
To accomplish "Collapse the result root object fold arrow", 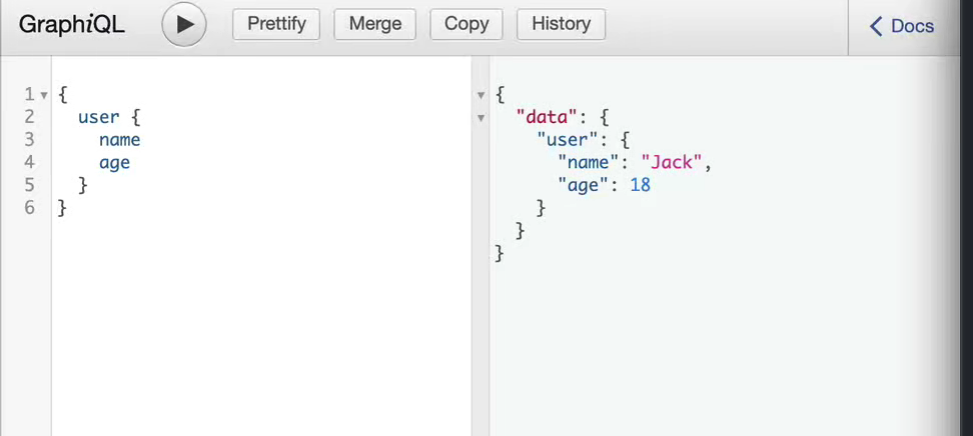I will tap(481, 95).
